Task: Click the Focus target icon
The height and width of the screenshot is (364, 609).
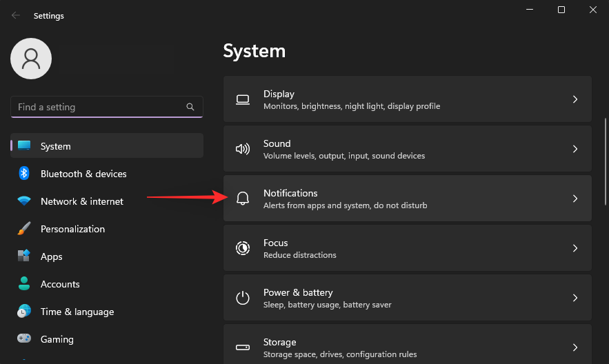Action: click(x=242, y=248)
